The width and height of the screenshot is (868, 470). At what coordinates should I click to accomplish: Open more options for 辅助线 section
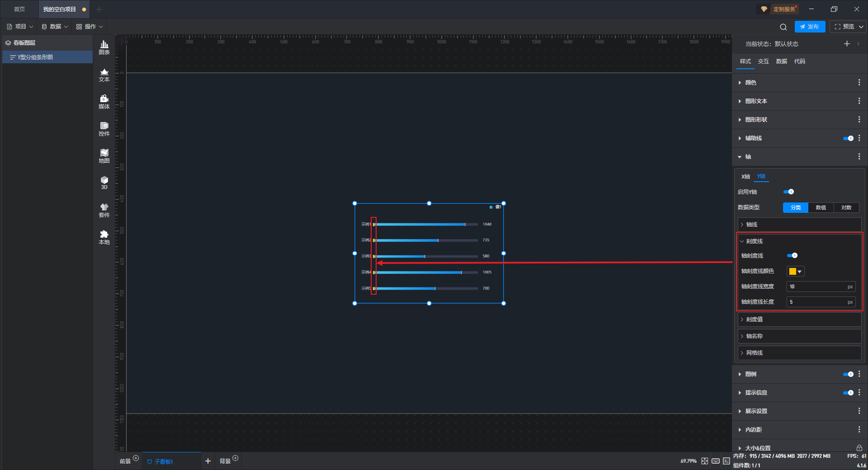coord(859,138)
